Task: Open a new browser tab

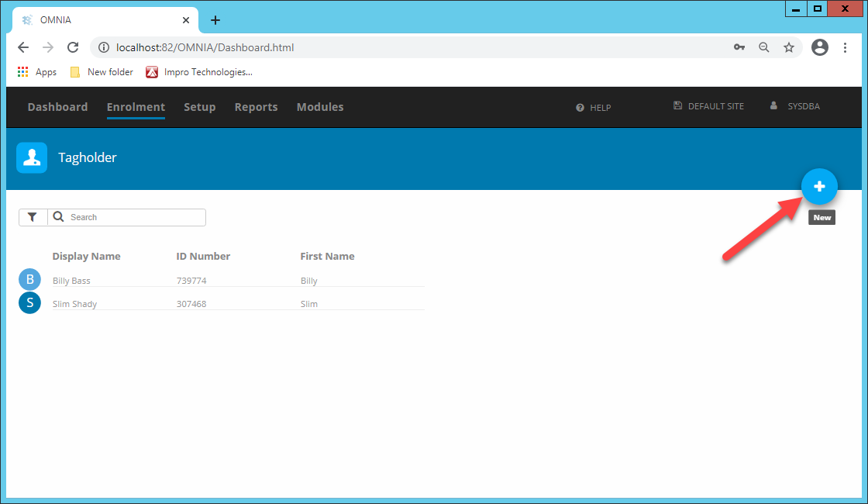Action: 215,20
